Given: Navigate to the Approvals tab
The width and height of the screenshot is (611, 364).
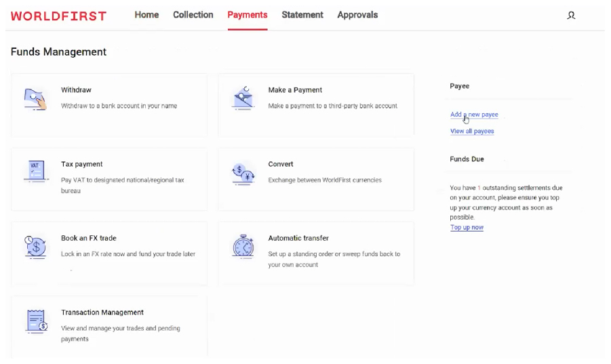Looking at the screenshot, I should [x=357, y=15].
